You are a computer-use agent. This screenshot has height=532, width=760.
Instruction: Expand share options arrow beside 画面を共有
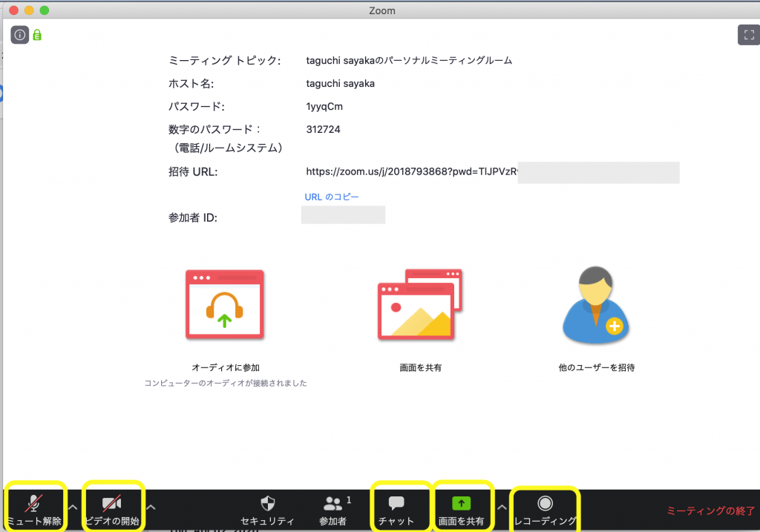pos(502,508)
